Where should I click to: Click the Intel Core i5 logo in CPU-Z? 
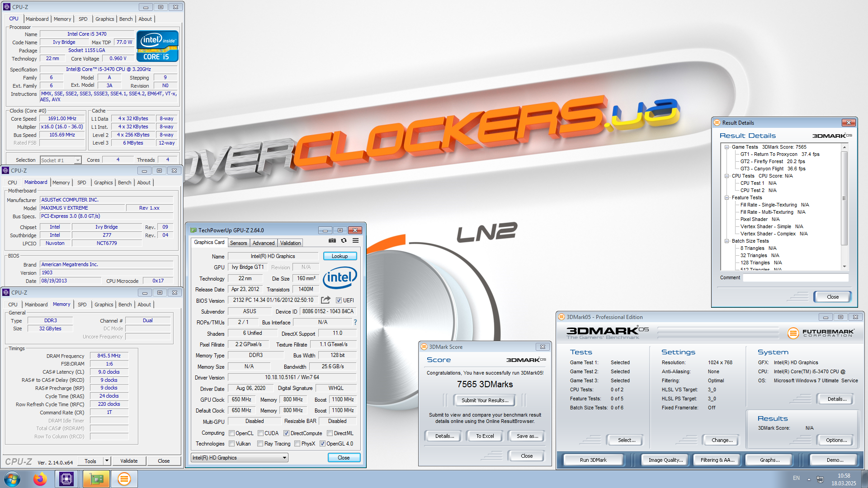tap(157, 46)
